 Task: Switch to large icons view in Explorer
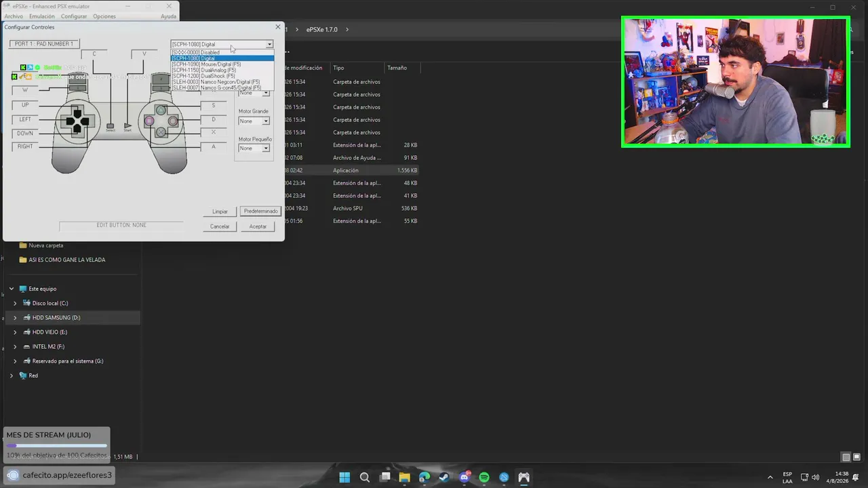(x=856, y=457)
